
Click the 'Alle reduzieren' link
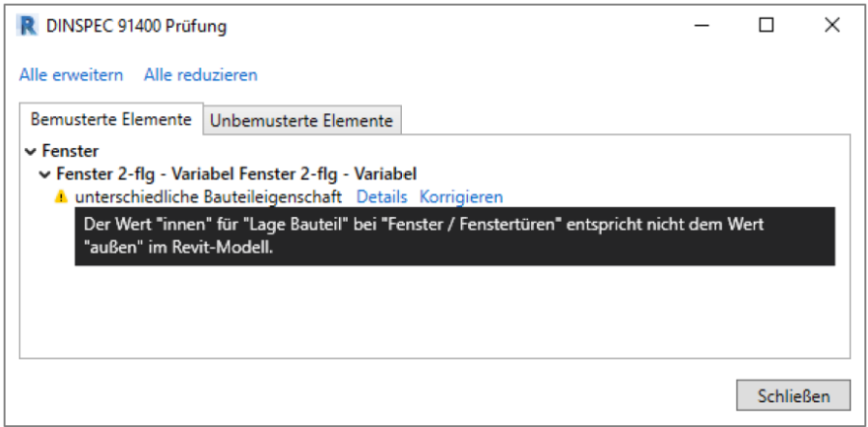click(x=200, y=74)
